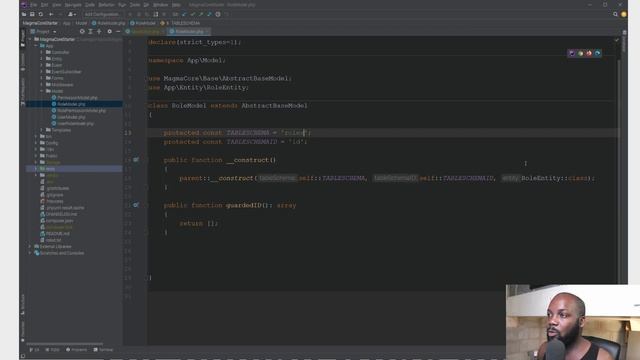Toggle the Pull Requests tool window stripe
This screenshot has height=360, width=640.
click(22, 92)
